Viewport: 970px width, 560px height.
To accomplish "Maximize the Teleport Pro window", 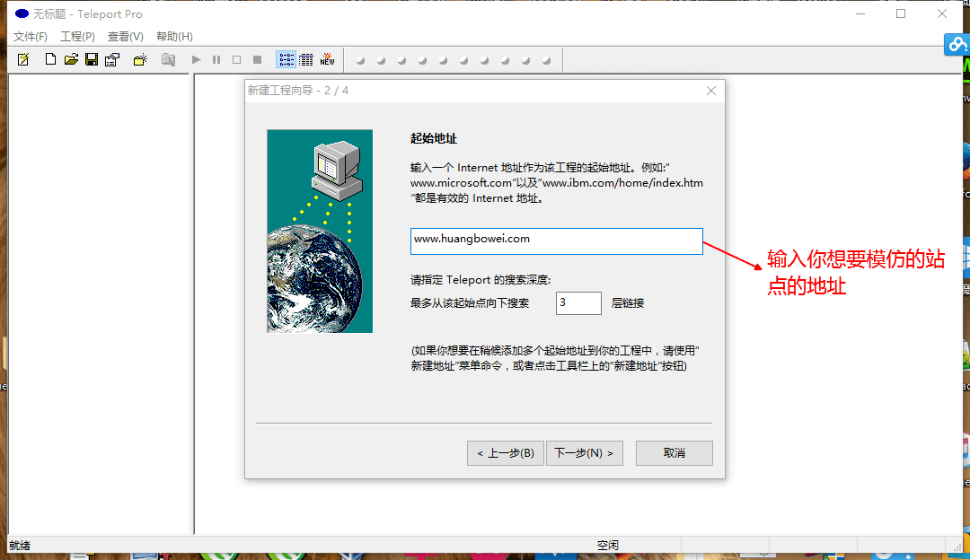I will coord(901,13).
